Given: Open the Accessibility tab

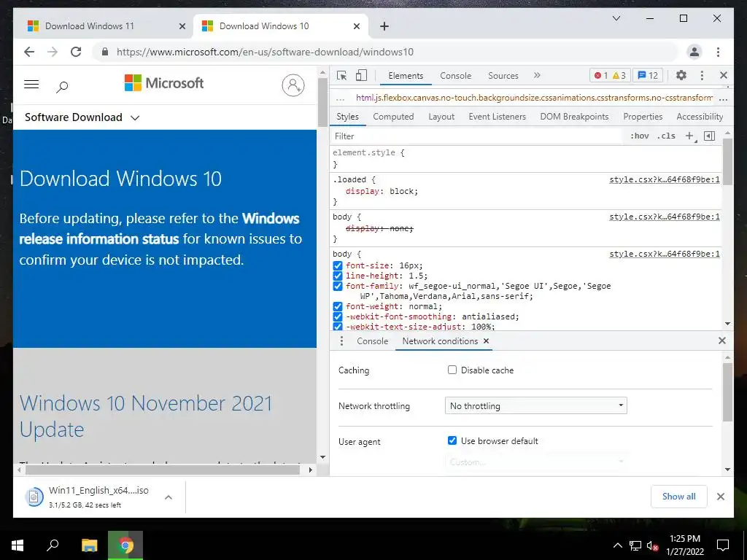Looking at the screenshot, I should pyautogui.click(x=700, y=117).
